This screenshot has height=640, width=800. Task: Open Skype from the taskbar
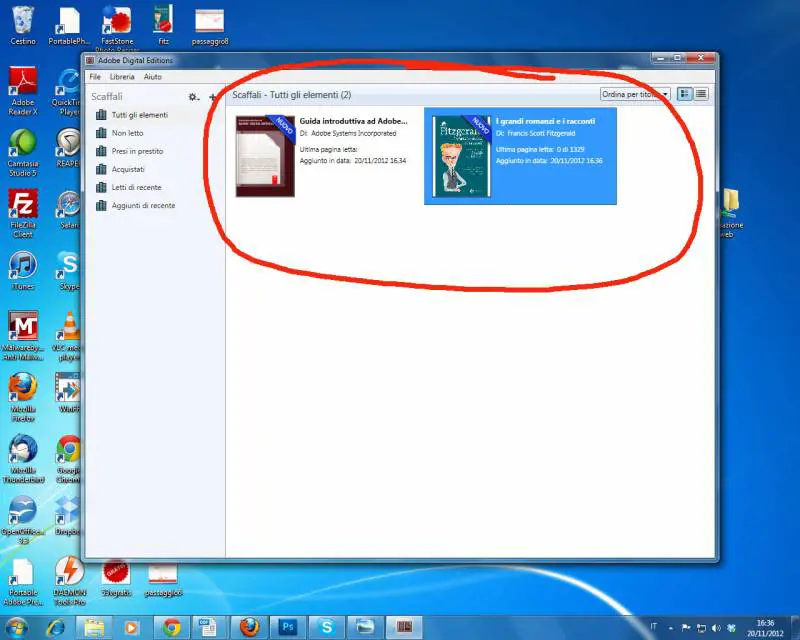[327, 627]
